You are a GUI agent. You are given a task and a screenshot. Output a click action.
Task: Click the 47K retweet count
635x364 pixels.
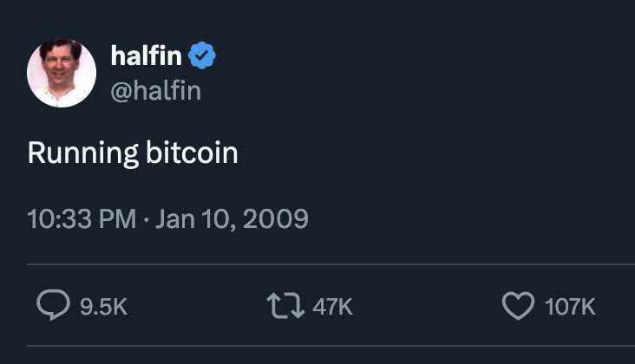point(332,306)
